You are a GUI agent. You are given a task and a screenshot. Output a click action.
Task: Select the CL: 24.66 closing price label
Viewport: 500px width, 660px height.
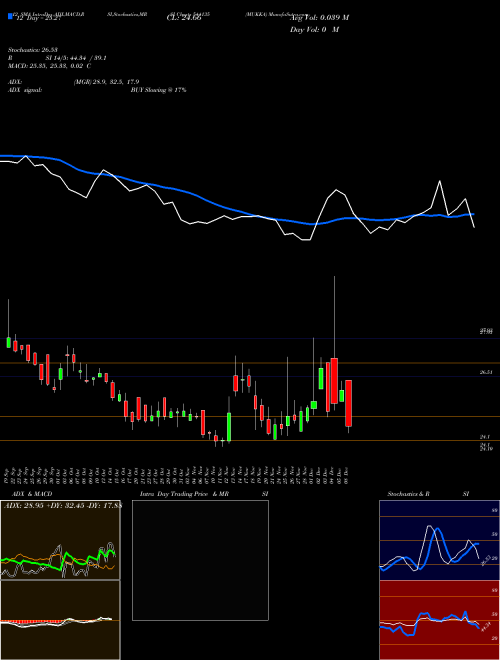pos(184,18)
